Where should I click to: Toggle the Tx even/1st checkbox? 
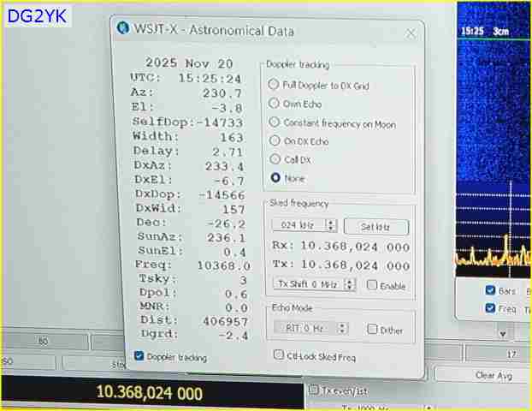pos(313,391)
